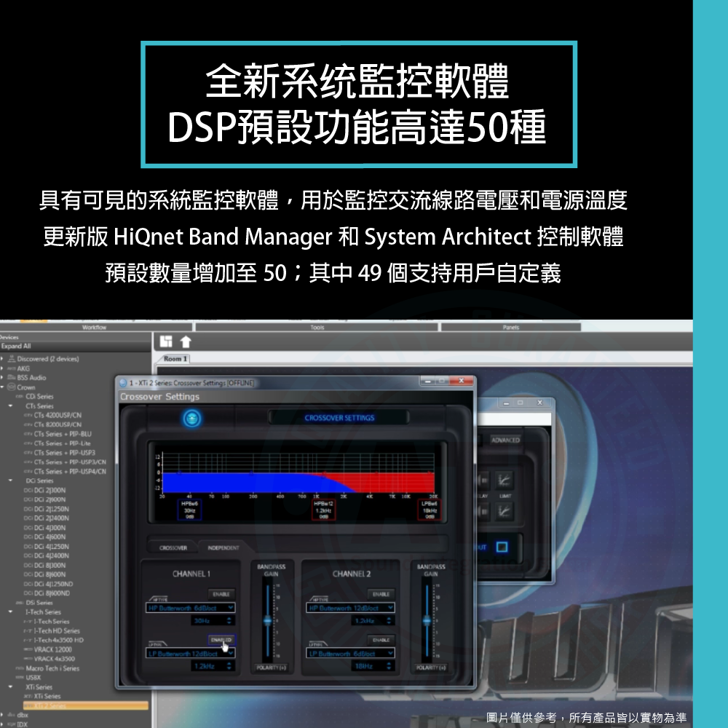The width and height of the screenshot is (728, 728).
Task: Click the glowing blue preset icon in Crossover Settings
Action: point(191,419)
